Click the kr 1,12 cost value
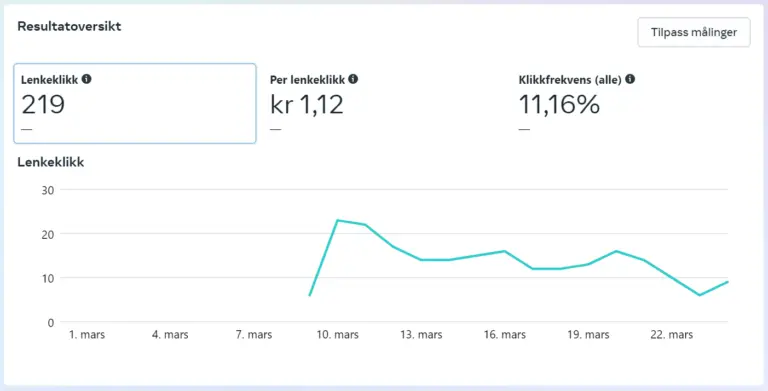768x391 pixels. coord(307,104)
